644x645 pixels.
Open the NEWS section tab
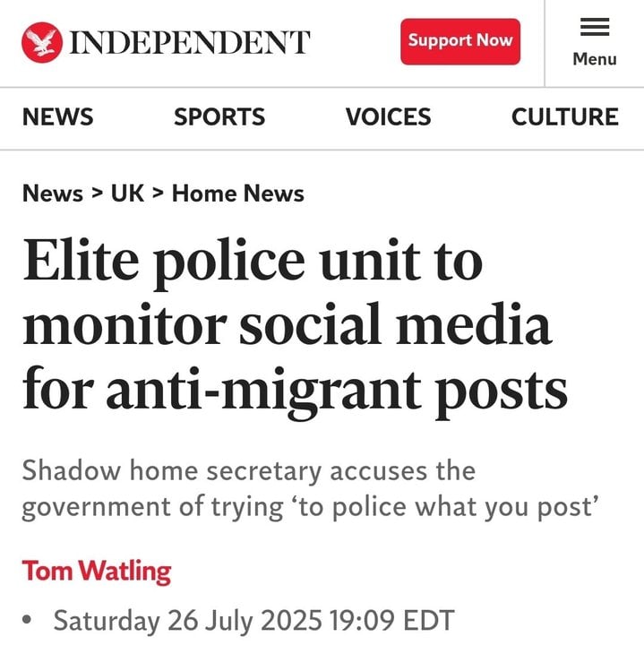[x=58, y=116]
